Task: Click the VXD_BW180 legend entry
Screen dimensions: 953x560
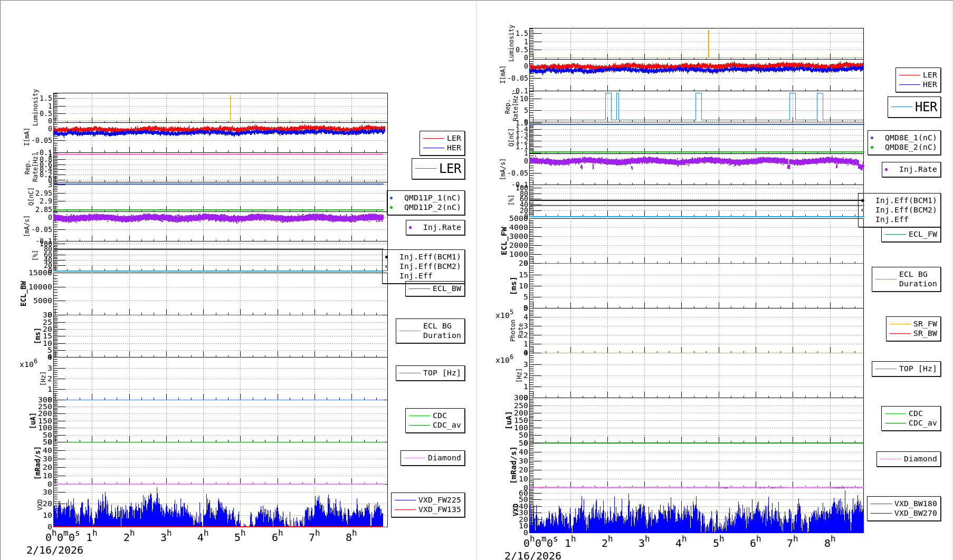Action: click(x=904, y=504)
